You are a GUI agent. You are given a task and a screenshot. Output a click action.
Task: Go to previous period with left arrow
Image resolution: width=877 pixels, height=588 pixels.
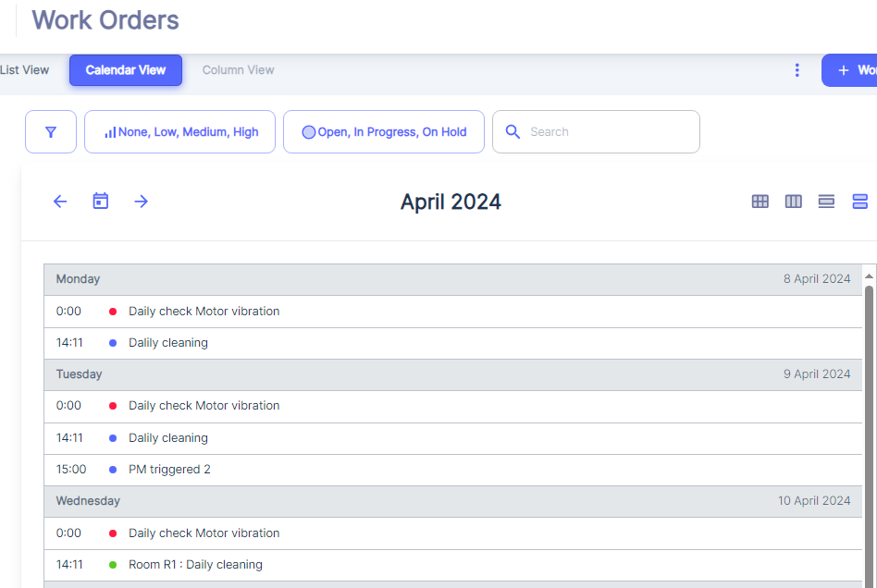click(x=60, y=202)
